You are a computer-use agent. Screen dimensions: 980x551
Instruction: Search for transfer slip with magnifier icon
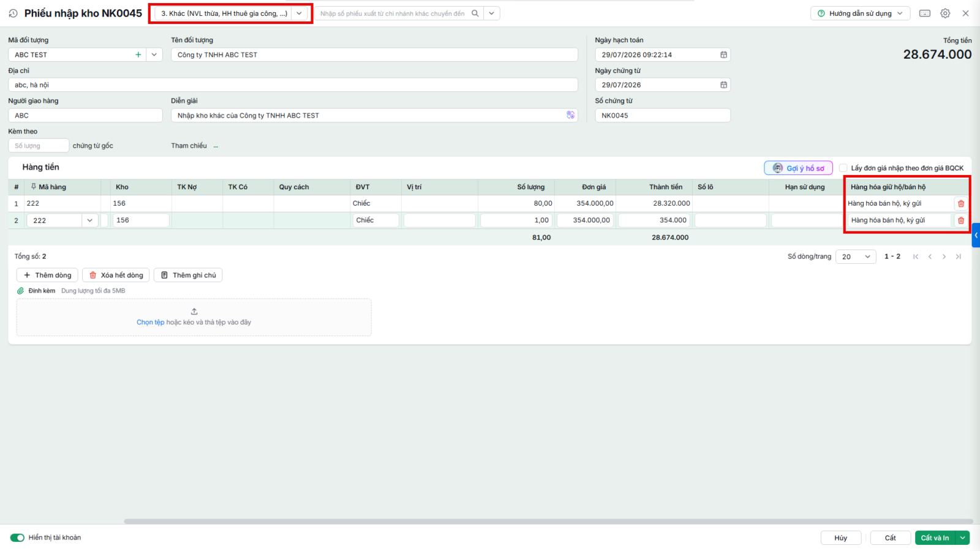475,13
